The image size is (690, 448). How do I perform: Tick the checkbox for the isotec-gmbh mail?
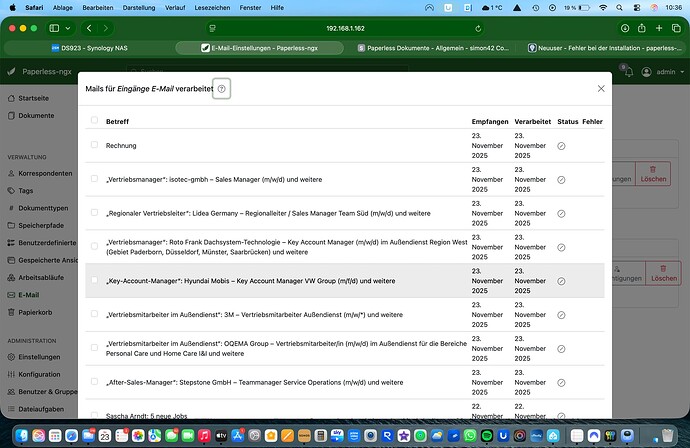point(94,179)
